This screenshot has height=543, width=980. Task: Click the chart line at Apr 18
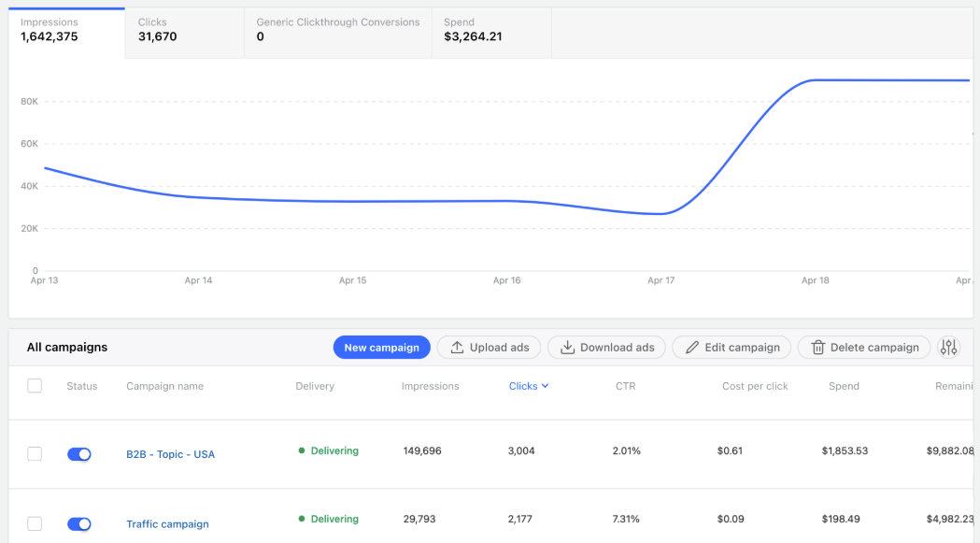pyautogui.click(x=815, y=80)
